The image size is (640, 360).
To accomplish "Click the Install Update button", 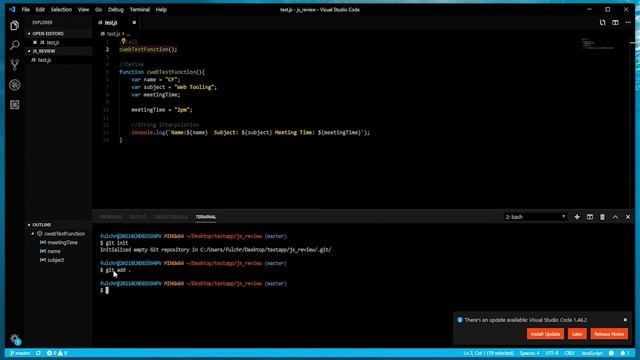I will click(x=545, y=334).
